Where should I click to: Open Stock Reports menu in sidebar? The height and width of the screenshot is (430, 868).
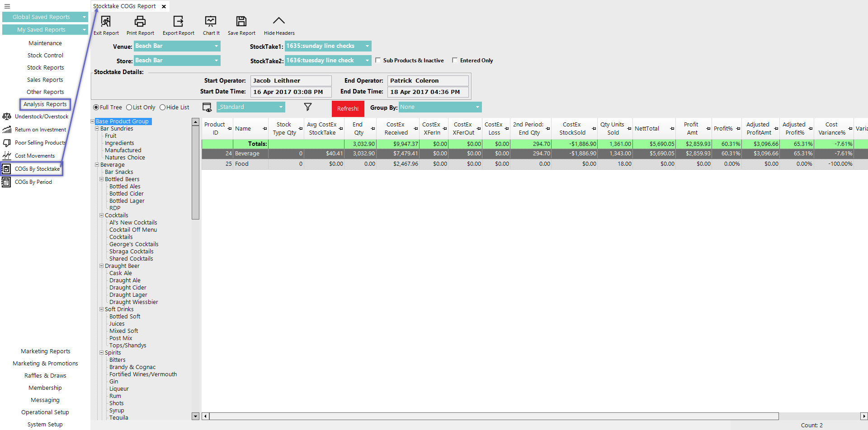click(x=45, y=68)
